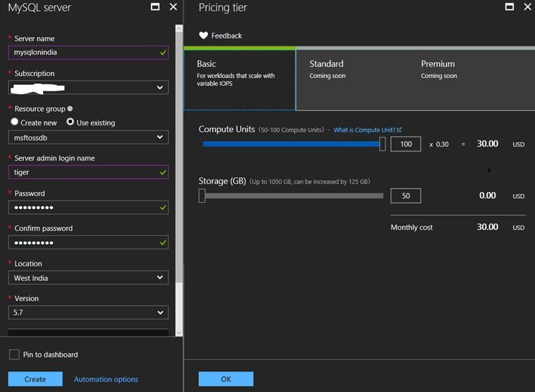
Task: Expand the Location dropdown showing West India
Action: 88,278
